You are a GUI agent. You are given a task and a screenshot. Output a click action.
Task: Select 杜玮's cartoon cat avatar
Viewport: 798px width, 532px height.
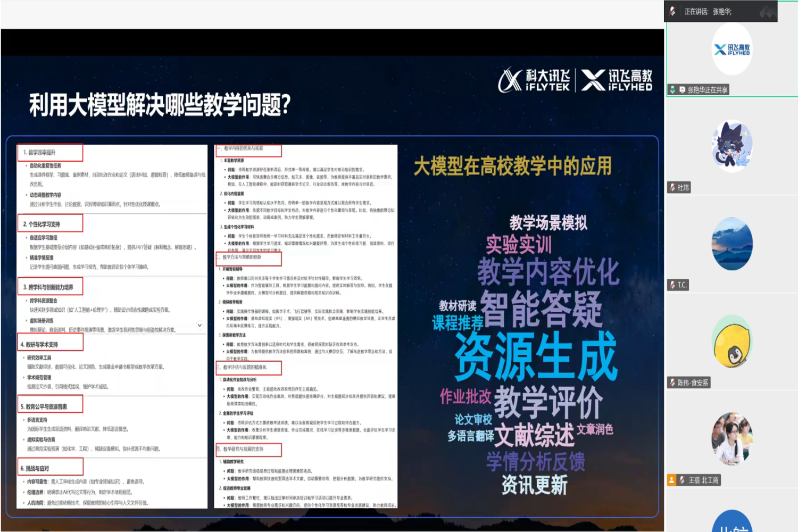point(732,145)
